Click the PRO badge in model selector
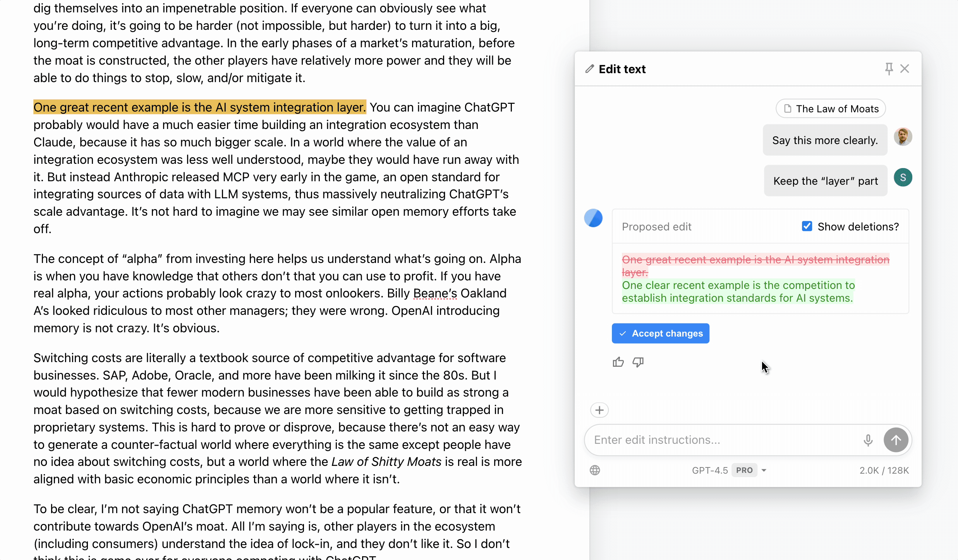Screen dimensions: 958x560 [x=744, y=470]
